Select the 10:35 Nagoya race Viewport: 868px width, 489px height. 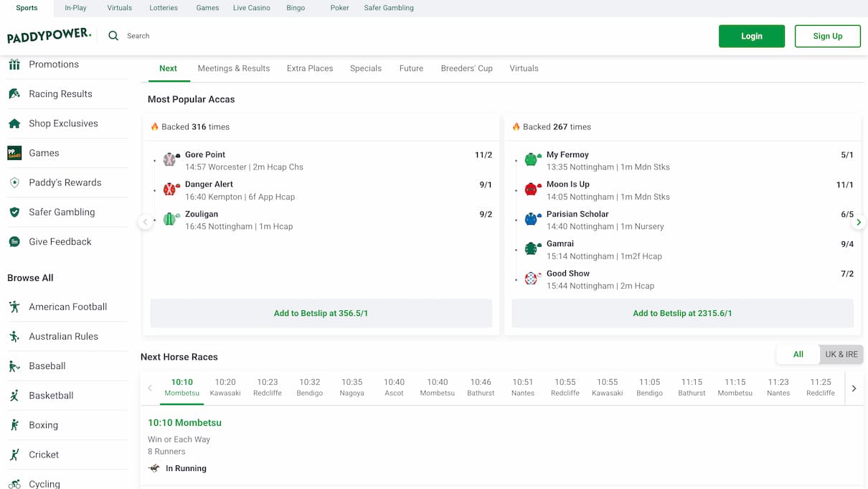click(x=352, y=388)
